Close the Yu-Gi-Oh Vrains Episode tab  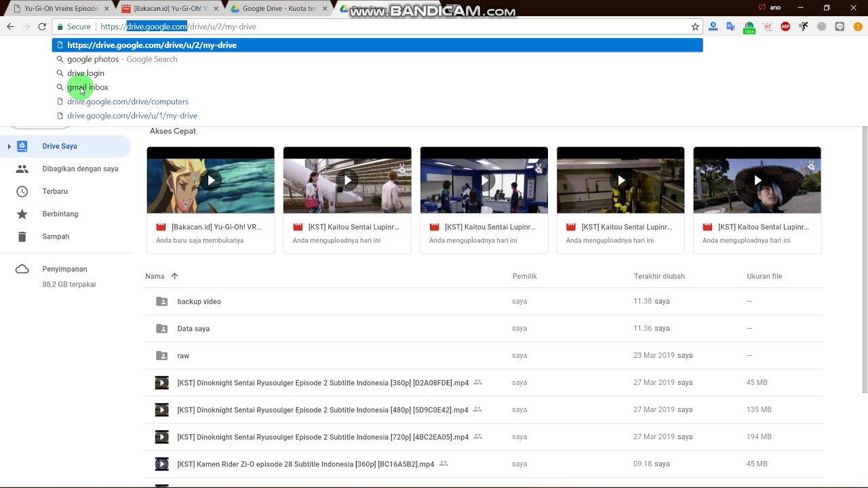106,9
